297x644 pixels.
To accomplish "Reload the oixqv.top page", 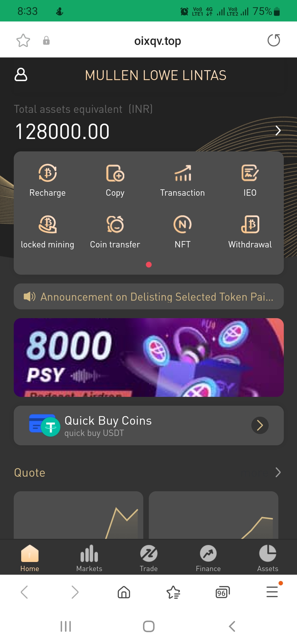I will (274, 40).
